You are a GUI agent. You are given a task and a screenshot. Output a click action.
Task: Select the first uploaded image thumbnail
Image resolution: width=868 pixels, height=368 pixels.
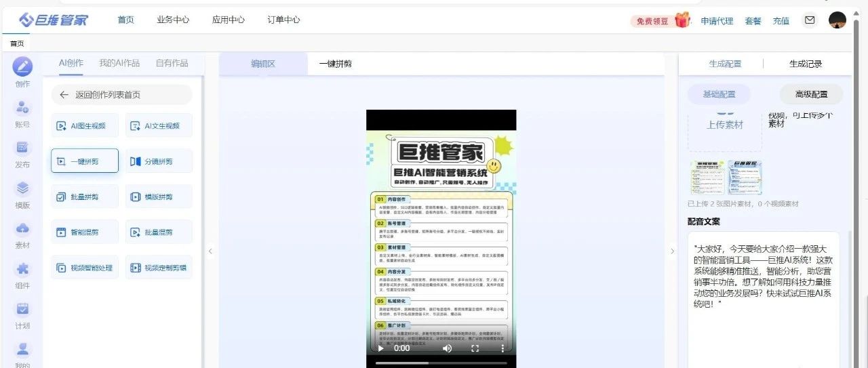click(707, 178)
